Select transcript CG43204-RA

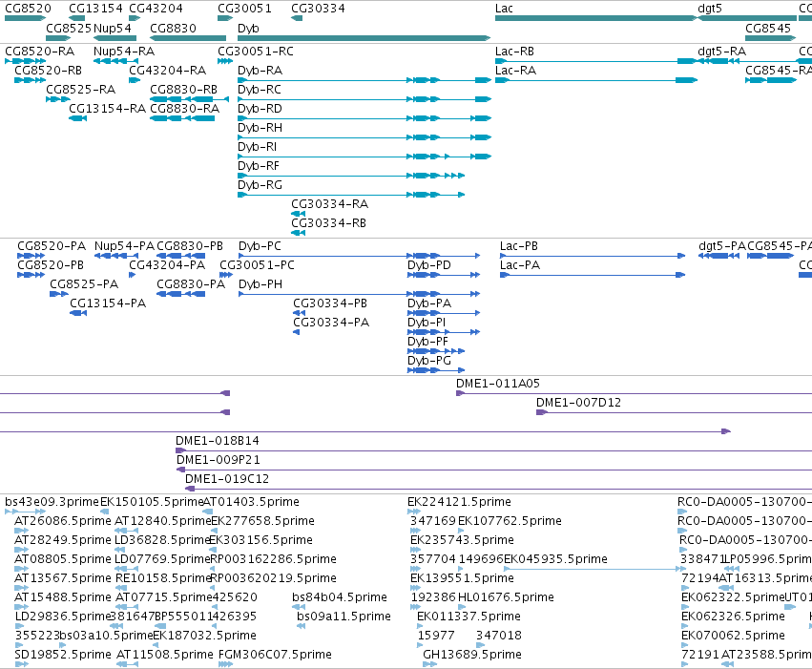tap(167, 71)
